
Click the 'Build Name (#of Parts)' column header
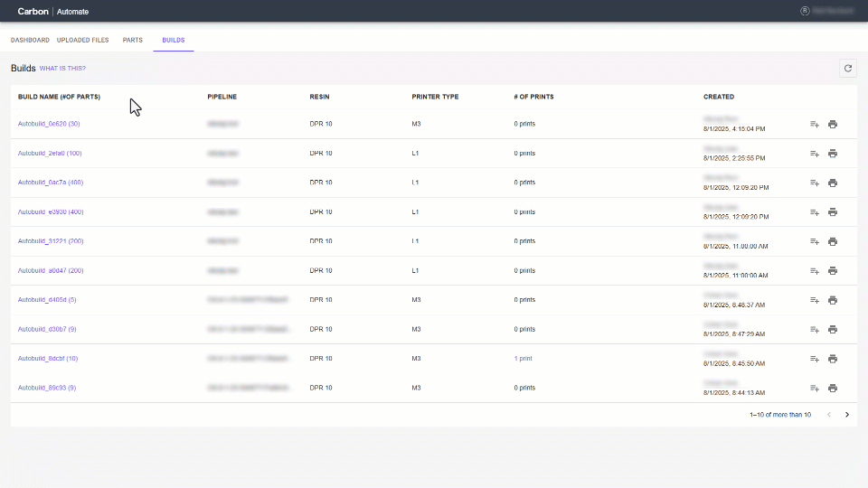pos(60,97)
